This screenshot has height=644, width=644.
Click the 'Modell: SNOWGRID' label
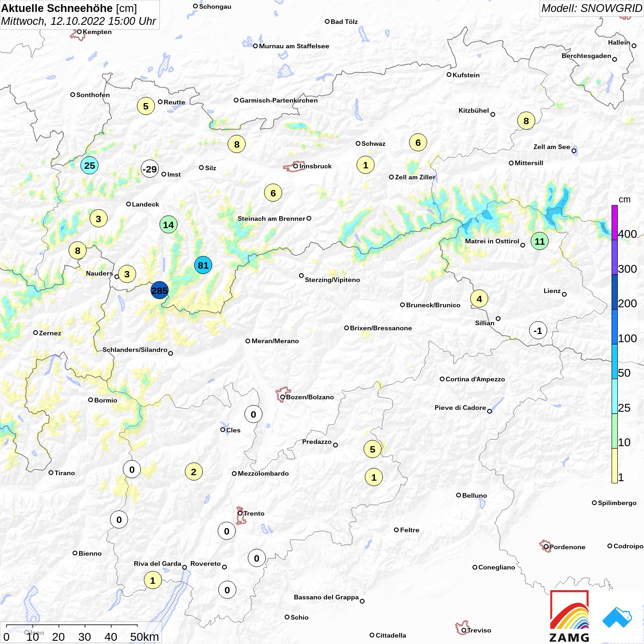tap(591, 8)
